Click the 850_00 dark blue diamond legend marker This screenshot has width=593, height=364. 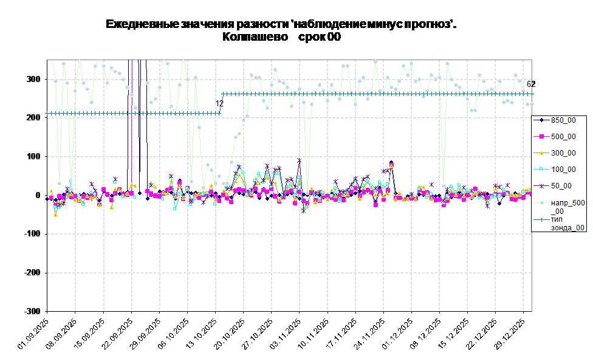pyautogui.click(x=541, y=120)
